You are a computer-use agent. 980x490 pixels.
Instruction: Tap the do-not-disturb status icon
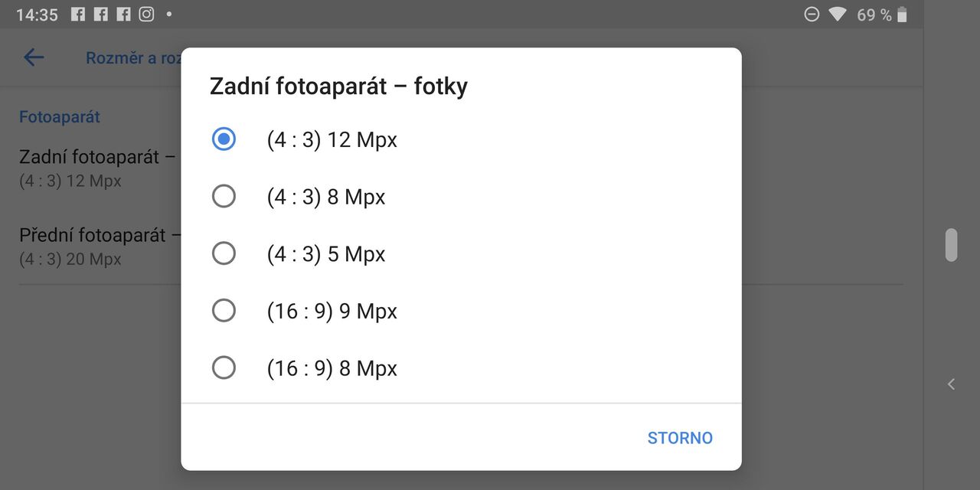click(811, 14)
